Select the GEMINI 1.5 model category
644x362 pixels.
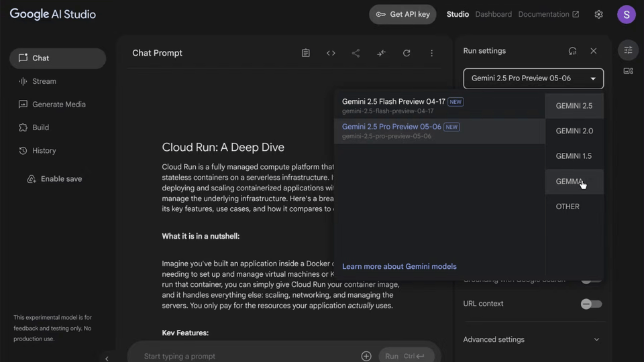[x=574, y=156]
